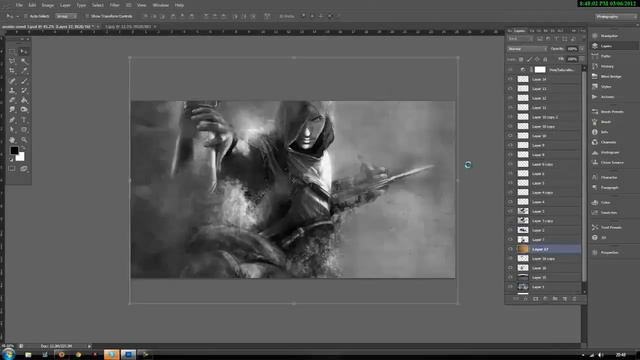Select the Gradient fill tool

24,100
